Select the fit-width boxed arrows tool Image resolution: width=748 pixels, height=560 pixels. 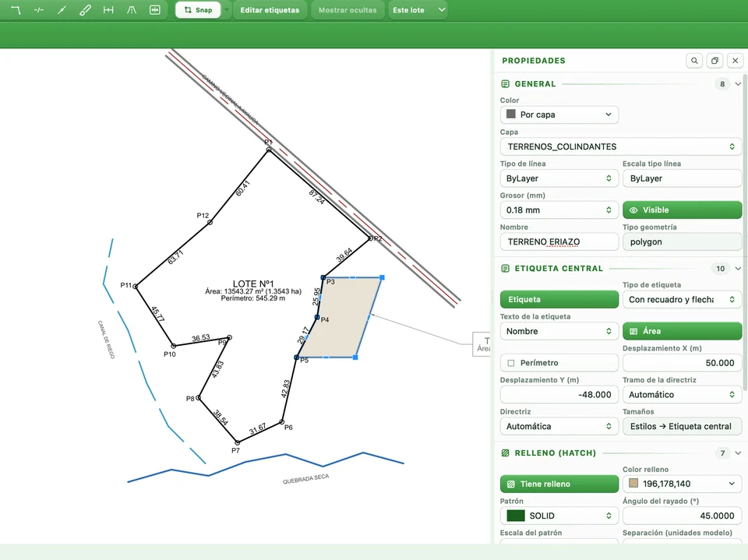click(x=155, y=10)
